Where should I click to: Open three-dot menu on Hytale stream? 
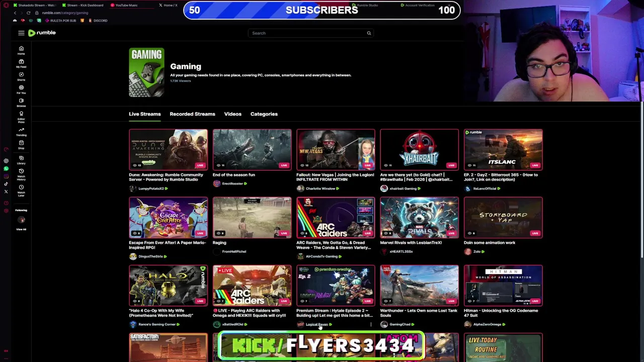tap(371, 324)
